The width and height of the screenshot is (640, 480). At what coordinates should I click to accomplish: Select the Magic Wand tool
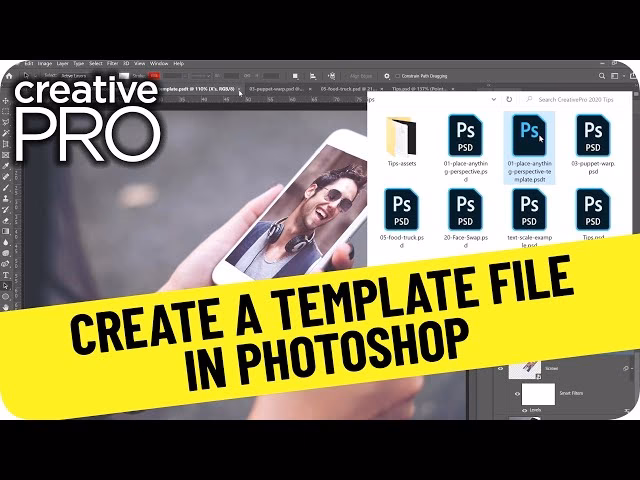click(6, 133)
